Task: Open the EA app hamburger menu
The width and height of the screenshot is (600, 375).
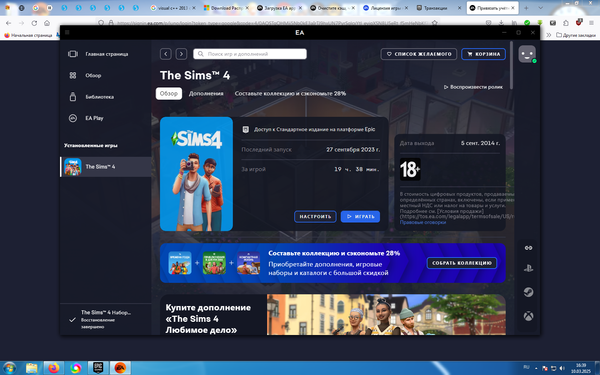Action: [x=67, y=33]
